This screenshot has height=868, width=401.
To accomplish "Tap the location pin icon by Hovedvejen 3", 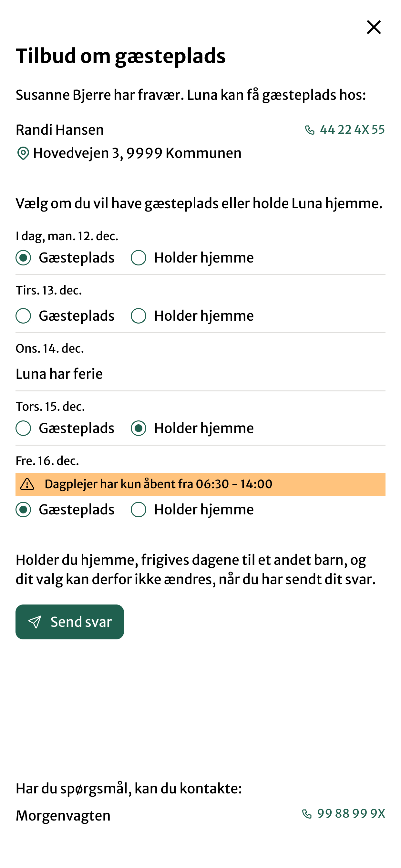I will [23, 154].
